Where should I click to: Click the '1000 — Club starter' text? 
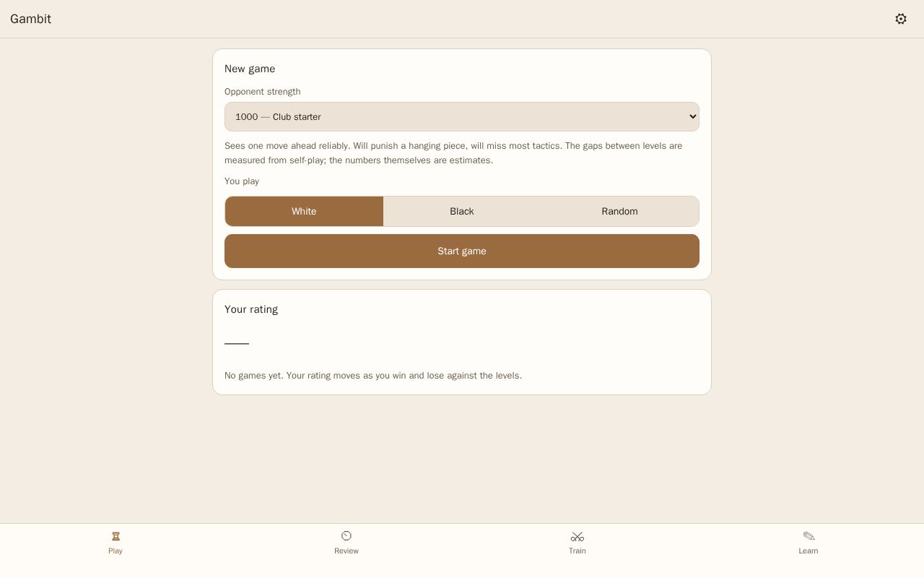[278, 117]
